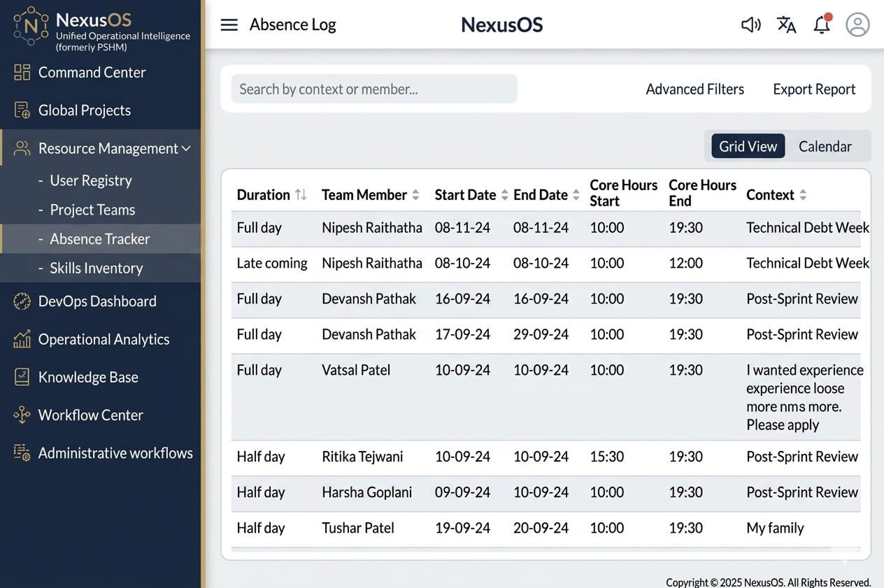Click the Export Report button
Image resolution: width=884 pixels, height=588 pixels.
814,89
